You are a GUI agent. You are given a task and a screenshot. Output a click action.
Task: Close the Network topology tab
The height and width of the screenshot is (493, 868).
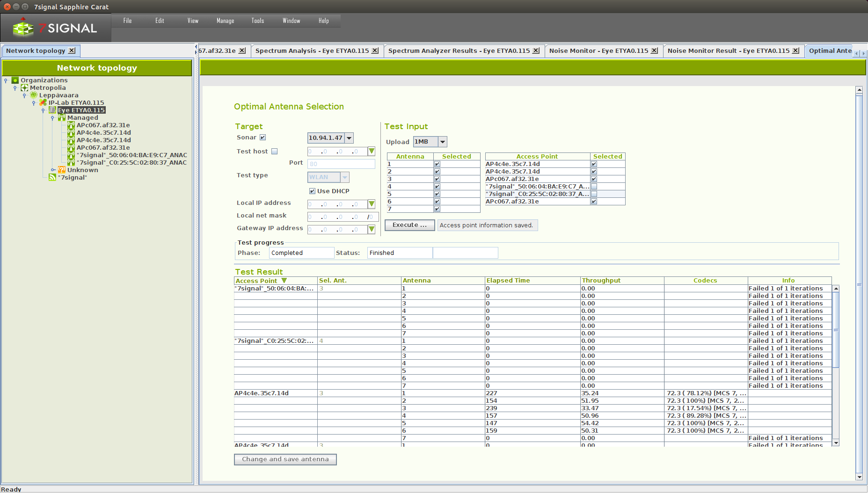point(72,51)
